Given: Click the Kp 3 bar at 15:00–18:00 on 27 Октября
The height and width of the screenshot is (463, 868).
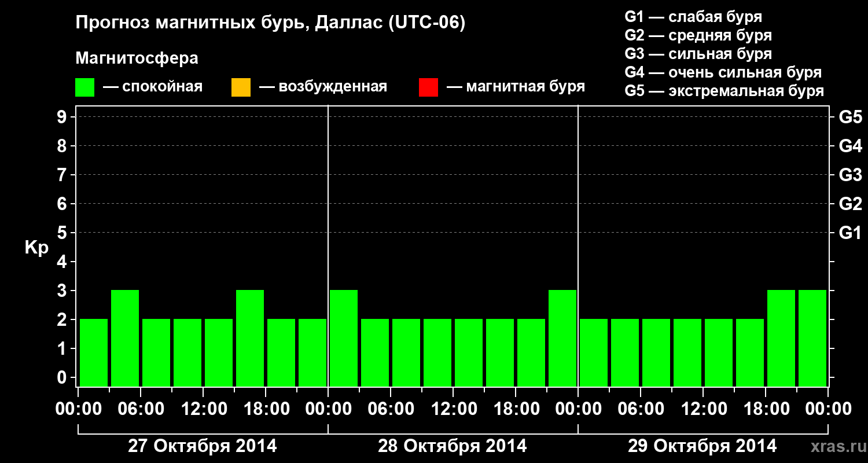Looking at the screenshot, I should click(250, 338).
